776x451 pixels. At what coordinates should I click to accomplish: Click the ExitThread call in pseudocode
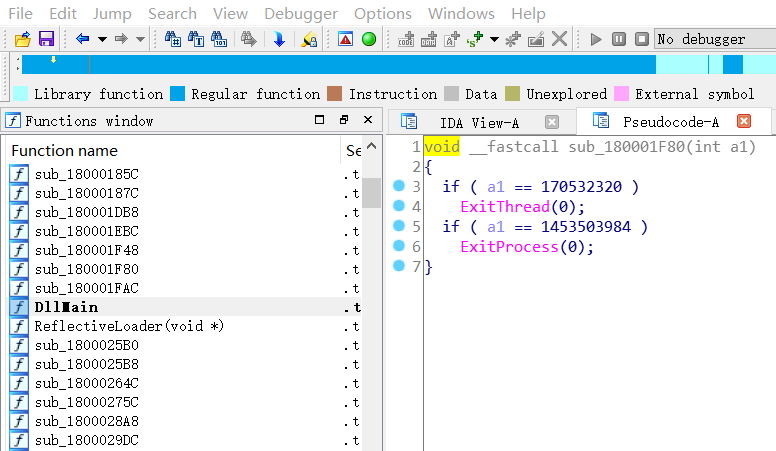[x=505, y=206]
